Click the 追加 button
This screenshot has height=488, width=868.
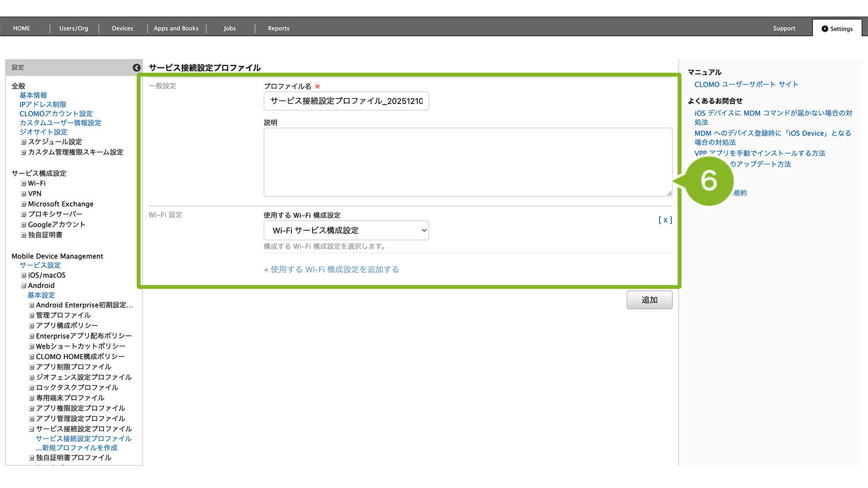pos(649,300)
